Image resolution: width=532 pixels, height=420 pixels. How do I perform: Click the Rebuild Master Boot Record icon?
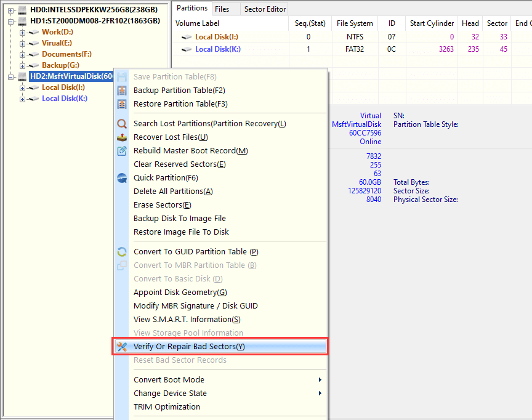[x=122, y=151]
